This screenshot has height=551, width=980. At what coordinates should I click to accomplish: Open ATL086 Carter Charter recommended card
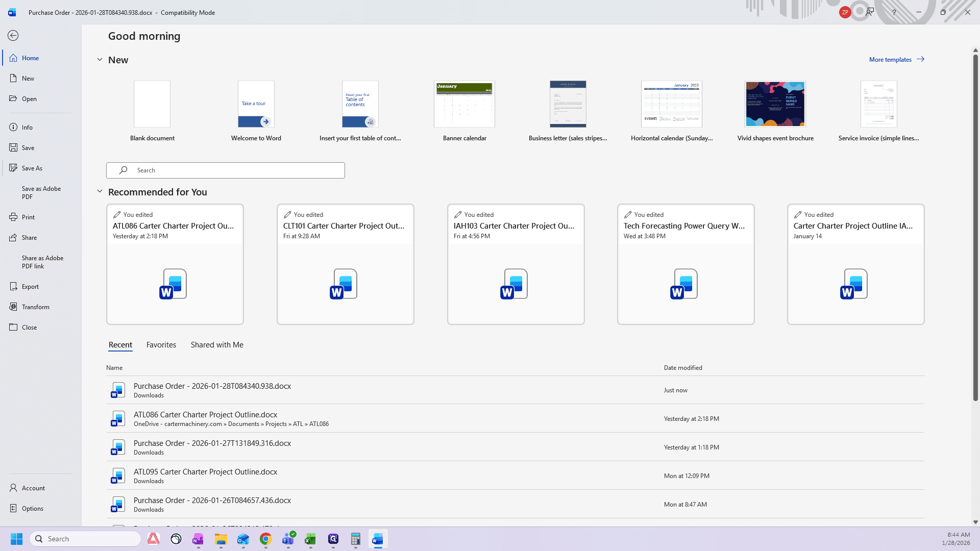(175, 264)
